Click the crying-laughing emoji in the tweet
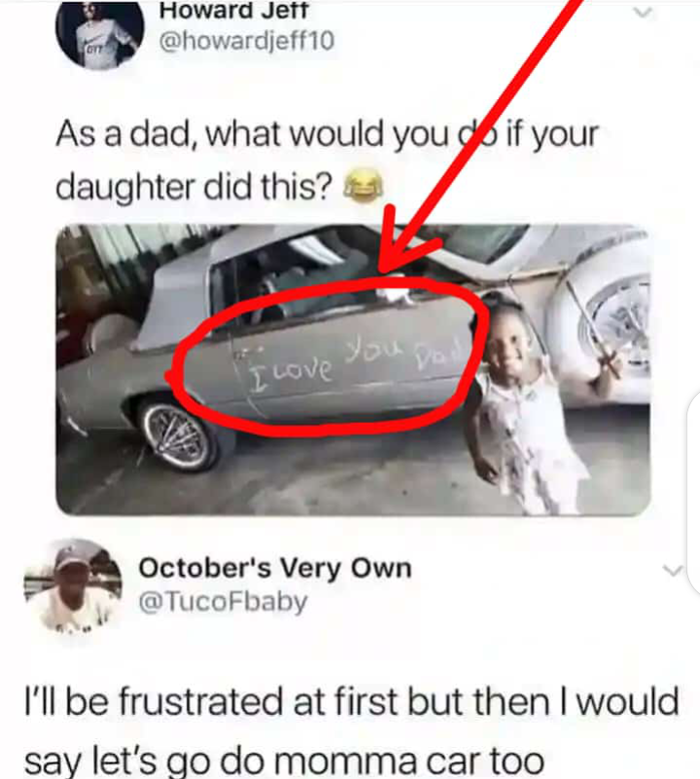 tap(365, 186)
